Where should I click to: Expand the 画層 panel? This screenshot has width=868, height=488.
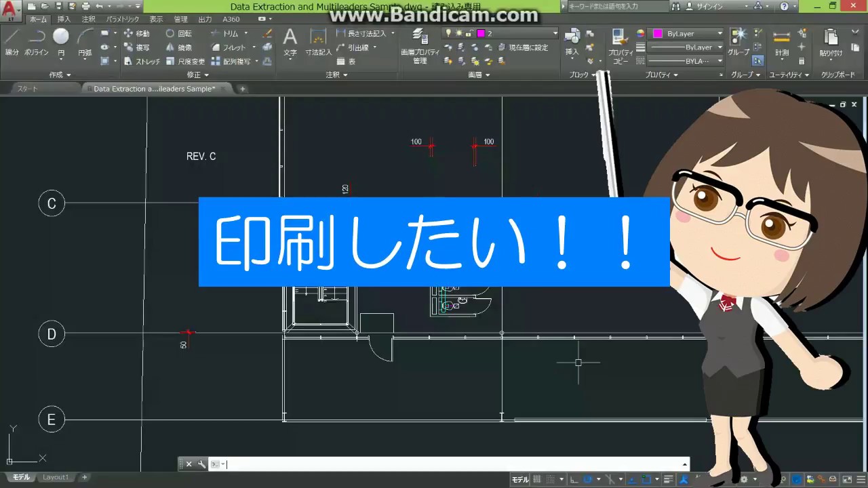(479, 75)
